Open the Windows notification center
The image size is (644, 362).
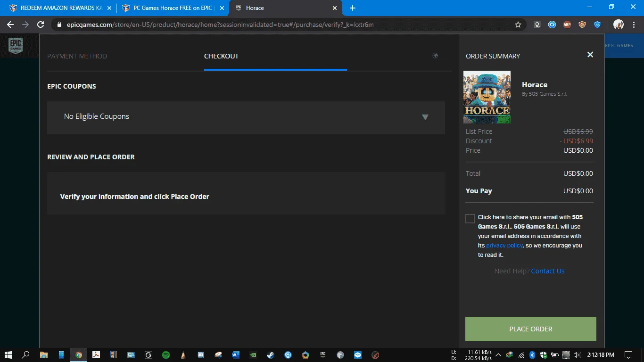[628, 355]
